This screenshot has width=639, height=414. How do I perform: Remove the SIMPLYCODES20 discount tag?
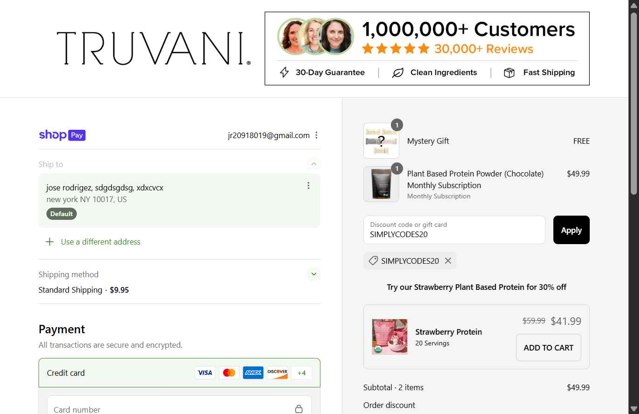[x=448, y=261]
